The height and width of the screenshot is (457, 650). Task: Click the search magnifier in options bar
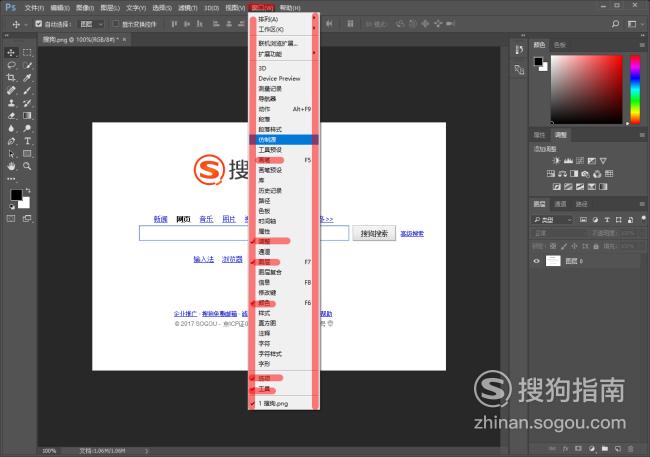(616, 24)
